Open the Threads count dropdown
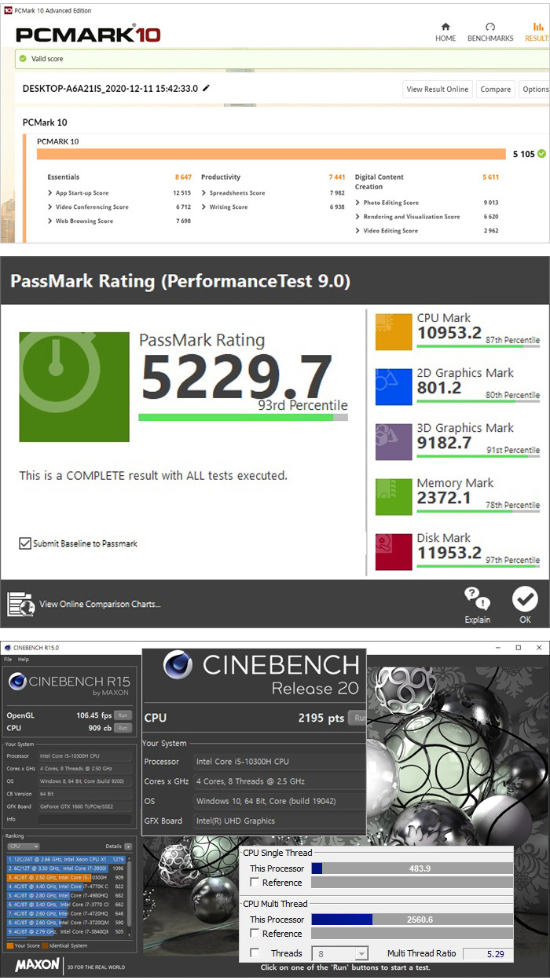Image resolution: width=550 pixels, height=980 pixels. (340, 953)
